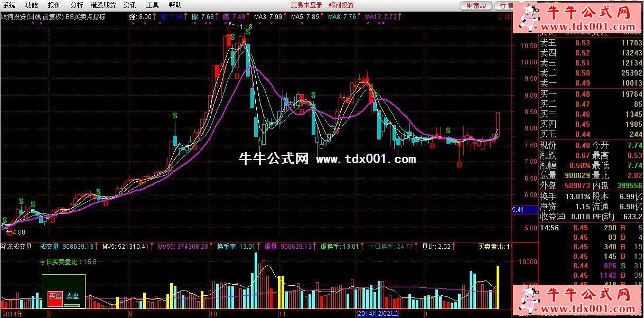This screenshot has height=318, width=644.
Task: Click the BS买卖点指标 indicator title
Action: click(x=86, y=16)
